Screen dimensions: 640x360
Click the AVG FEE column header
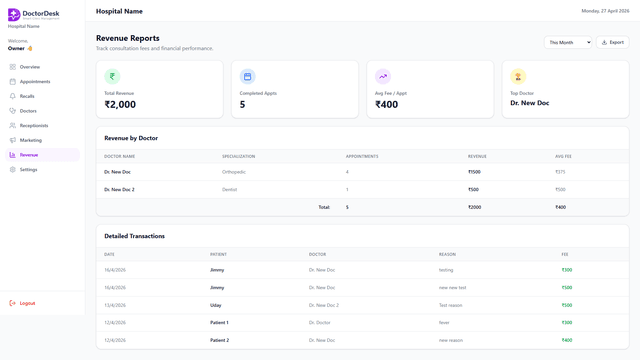click(x=563, y=157)
